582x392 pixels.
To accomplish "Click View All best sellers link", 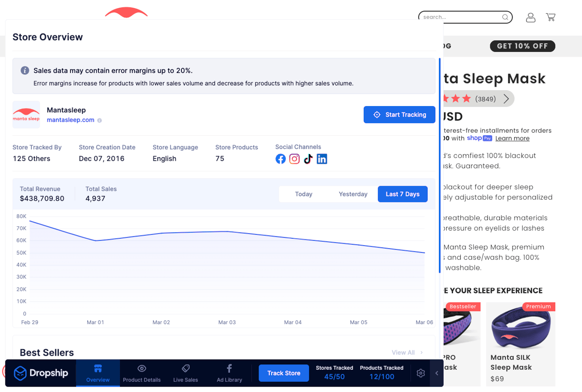I will pos(407,352).
